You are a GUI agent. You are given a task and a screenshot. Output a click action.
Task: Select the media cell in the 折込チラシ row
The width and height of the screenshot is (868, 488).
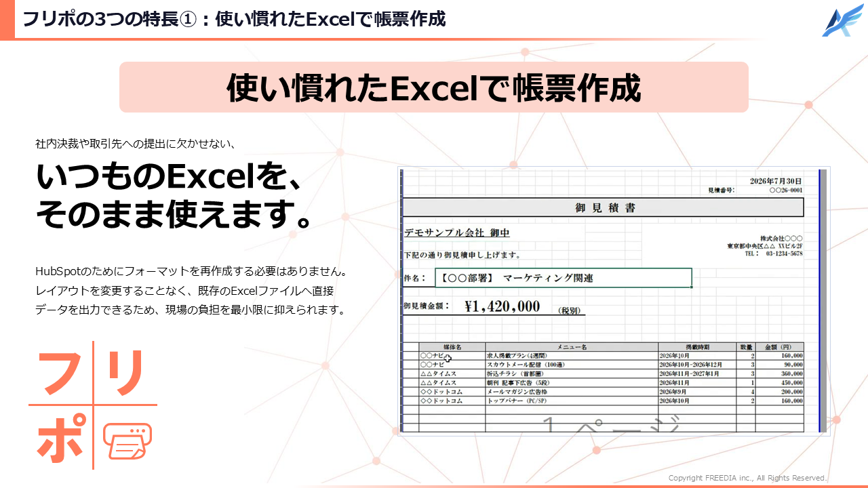click(x=452, y=373)
